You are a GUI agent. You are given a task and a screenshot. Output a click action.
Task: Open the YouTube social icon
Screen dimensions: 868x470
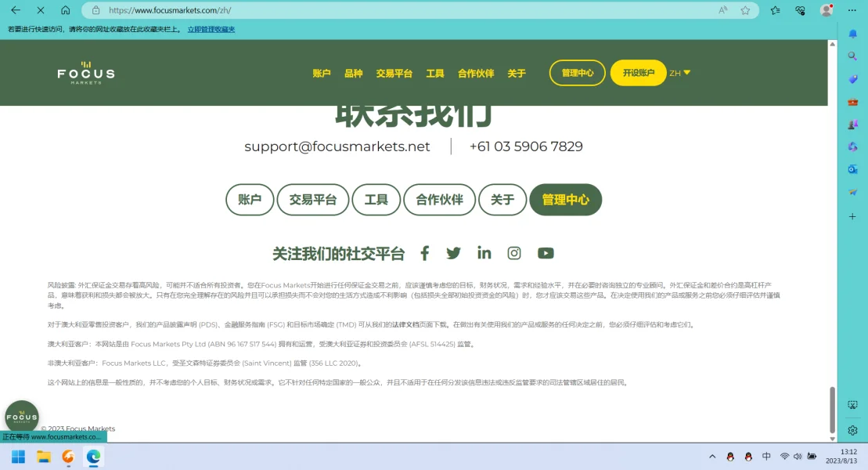tap(546, 253)
